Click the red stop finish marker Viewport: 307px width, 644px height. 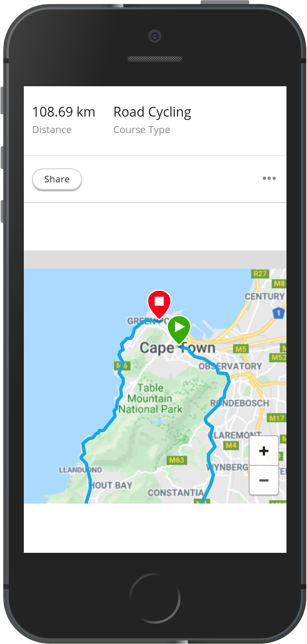tap(159, 304)
